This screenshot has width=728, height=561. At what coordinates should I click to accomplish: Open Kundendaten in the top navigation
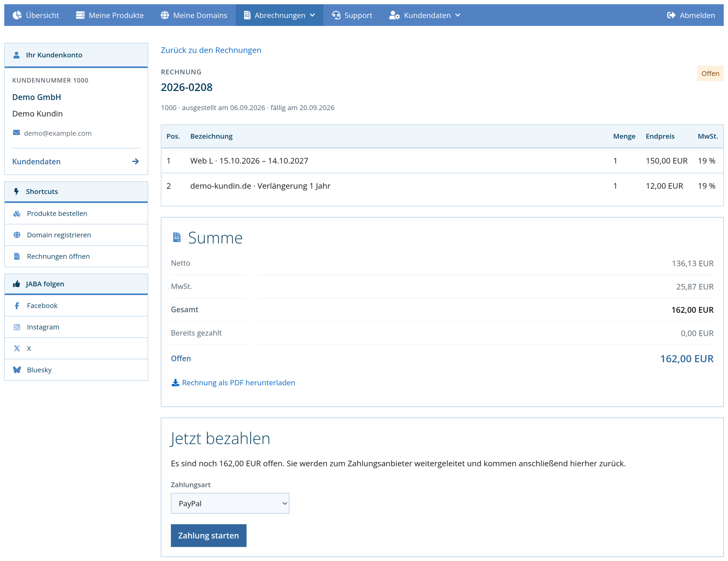click(x=425, y=15)
